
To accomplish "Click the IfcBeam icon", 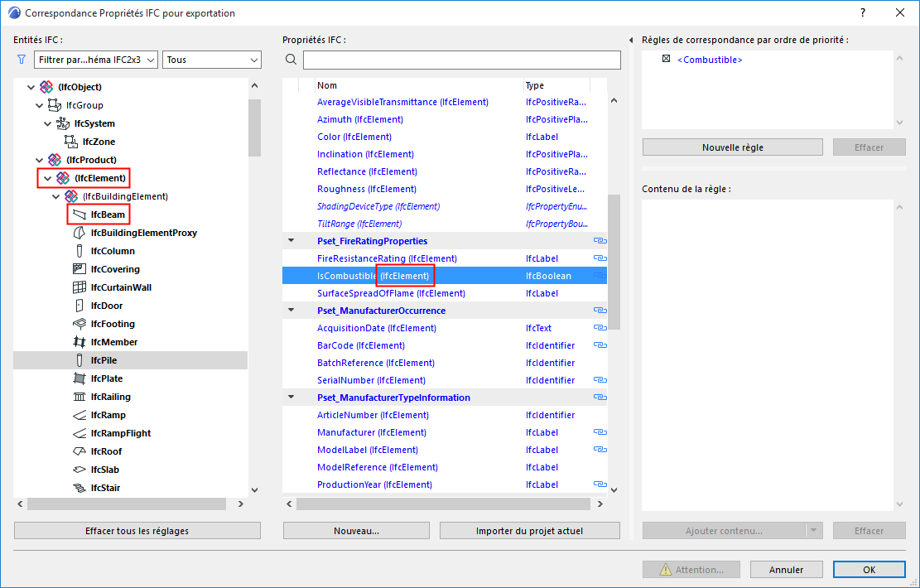I will click(79, 214).
